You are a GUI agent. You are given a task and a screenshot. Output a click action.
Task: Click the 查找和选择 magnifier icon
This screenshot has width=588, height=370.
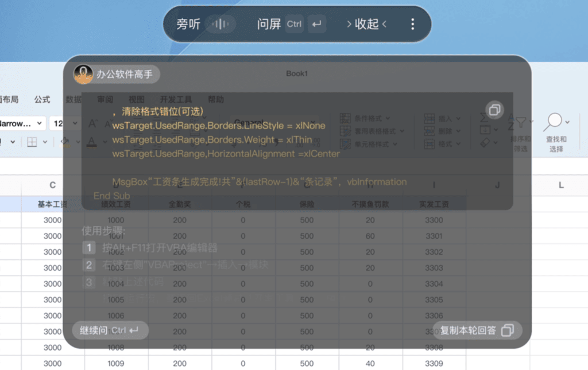pyautogui.click(x=554, y=121)
